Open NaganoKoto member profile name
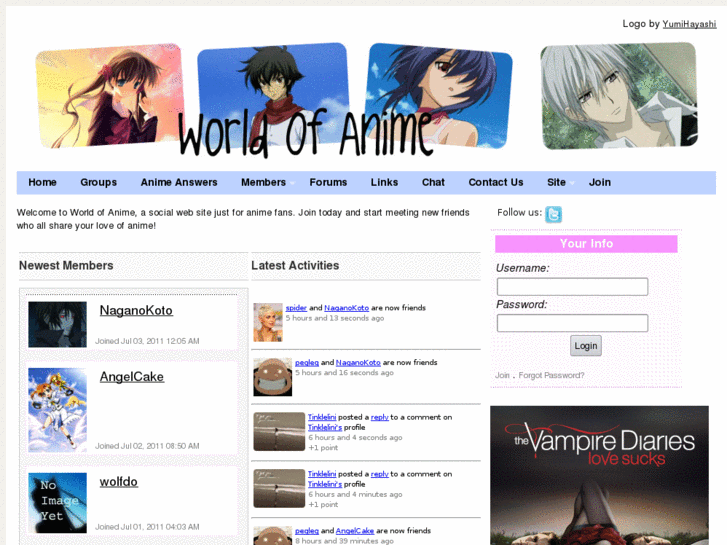The width and height of the screenshot is (727, 545). click(x=136, y=310)
